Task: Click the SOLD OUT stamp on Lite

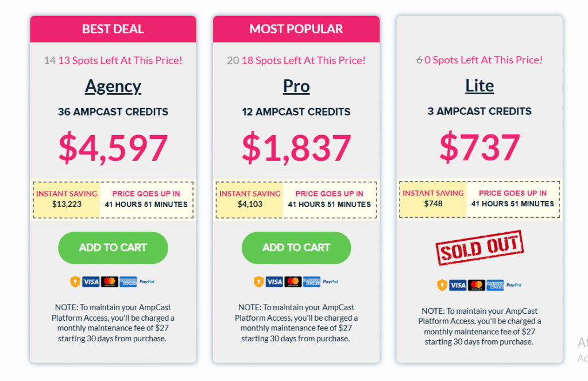Action: [x=479, y=248]
